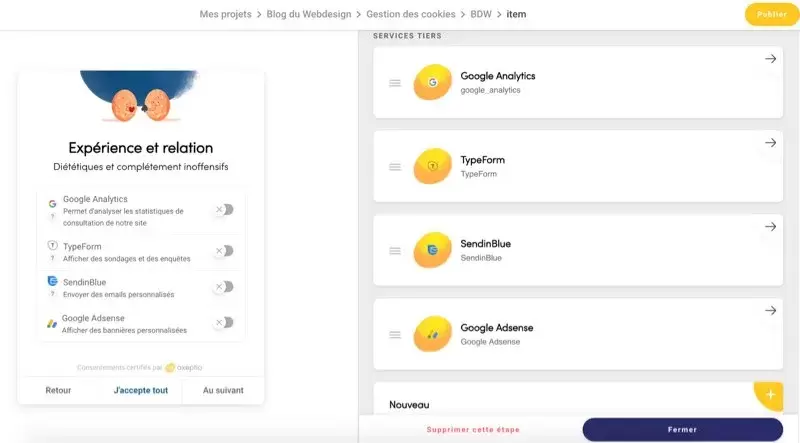Click the TypeForm logo in preview list
The height and width of the screenshot is (443, 800).
click(x=52, y=245)
